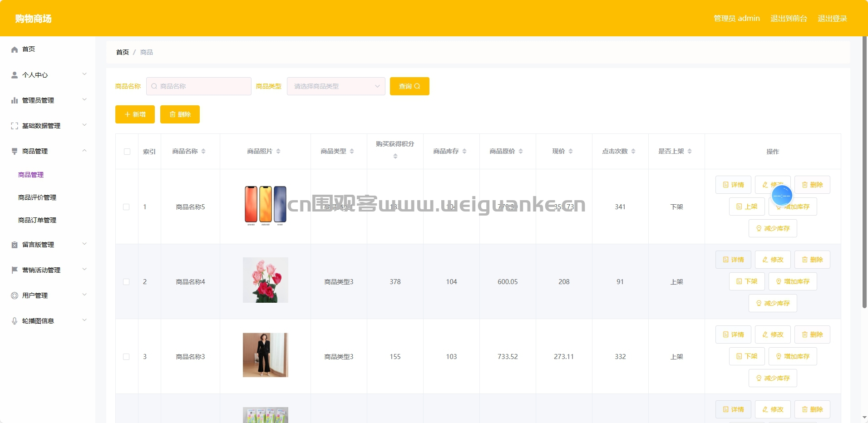868x423 pixels.
Task: Expand the 基础数据管理 sidebar chevron
Action: pyautogui.click(x=84, y=125)
